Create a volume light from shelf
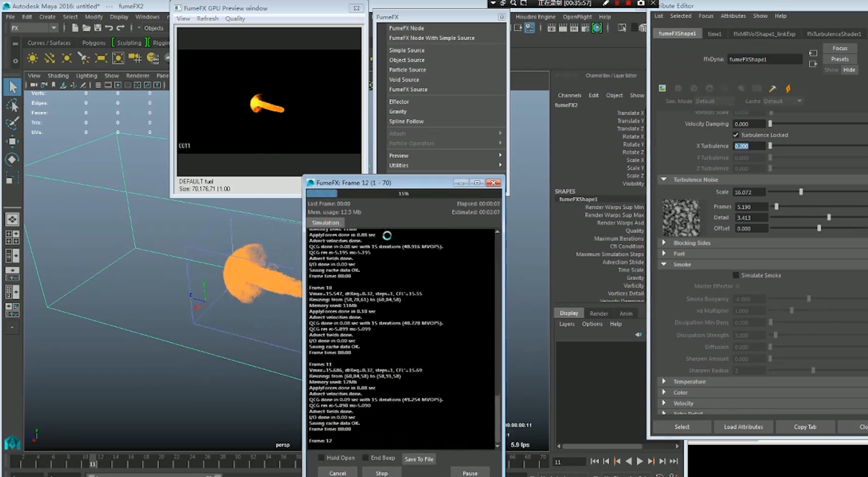The image size is (868, 477). pyautogui.click(x=118, y=58)
